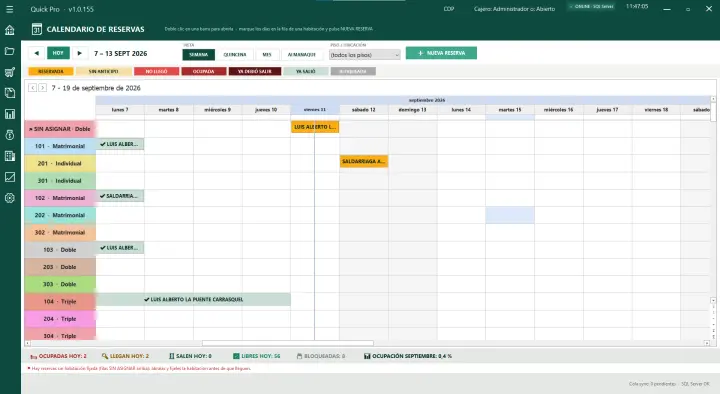
Task: Click the jueves 17 day header
Action: (x=608, y=110)
